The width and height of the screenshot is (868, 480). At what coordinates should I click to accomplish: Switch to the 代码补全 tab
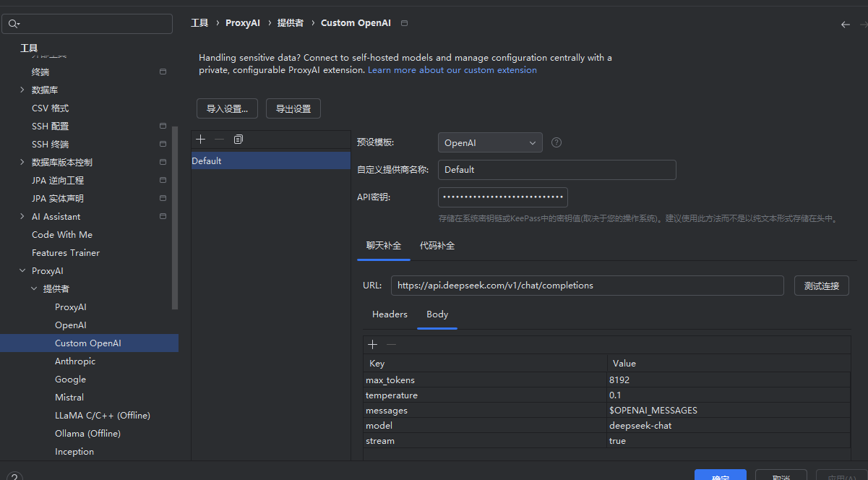point(437,246)
